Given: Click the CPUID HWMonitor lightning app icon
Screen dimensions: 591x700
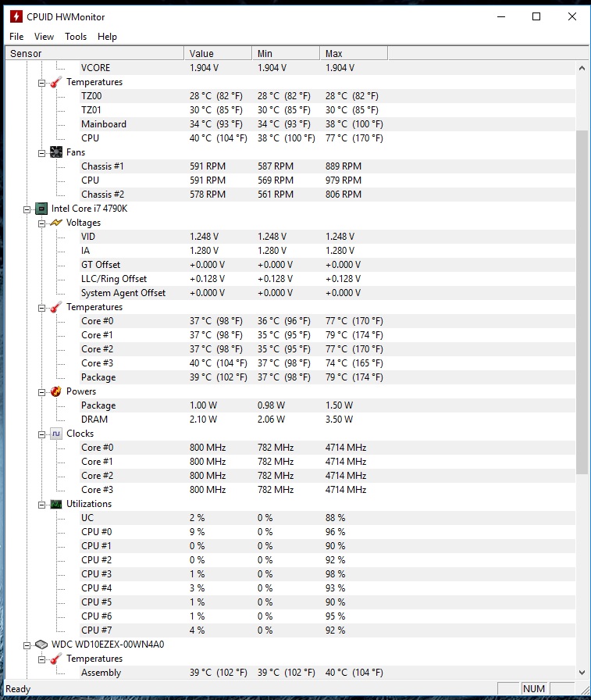Looking at the screenshot, I should tap(16, 16).
